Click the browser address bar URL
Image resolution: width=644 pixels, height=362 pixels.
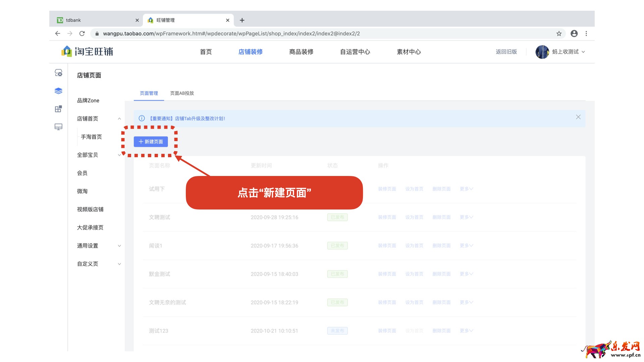231,34
